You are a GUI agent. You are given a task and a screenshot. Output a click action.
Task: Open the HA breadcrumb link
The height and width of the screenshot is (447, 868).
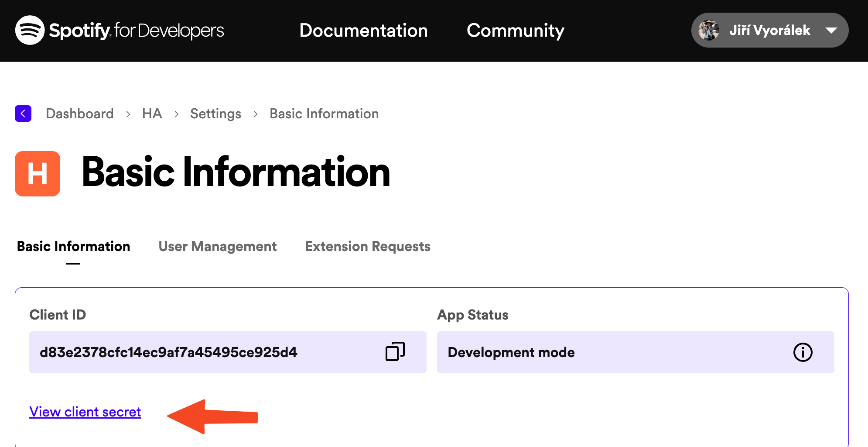152,113
